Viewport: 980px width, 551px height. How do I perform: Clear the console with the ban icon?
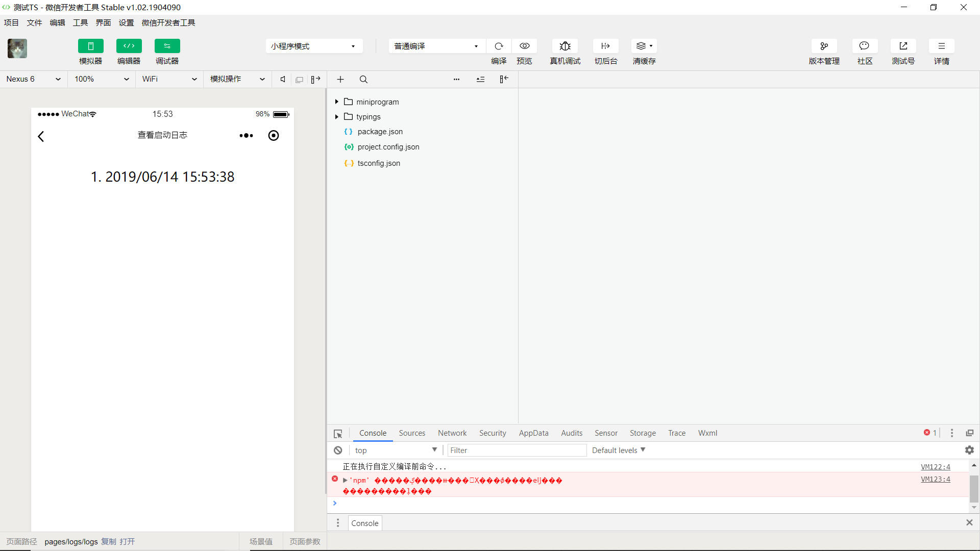pyautogui.click(x=338, y=450)
